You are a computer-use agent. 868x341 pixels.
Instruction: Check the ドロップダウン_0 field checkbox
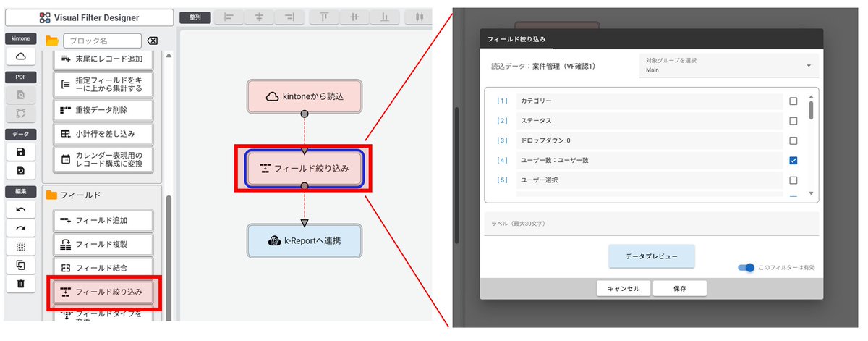[793, 140]
